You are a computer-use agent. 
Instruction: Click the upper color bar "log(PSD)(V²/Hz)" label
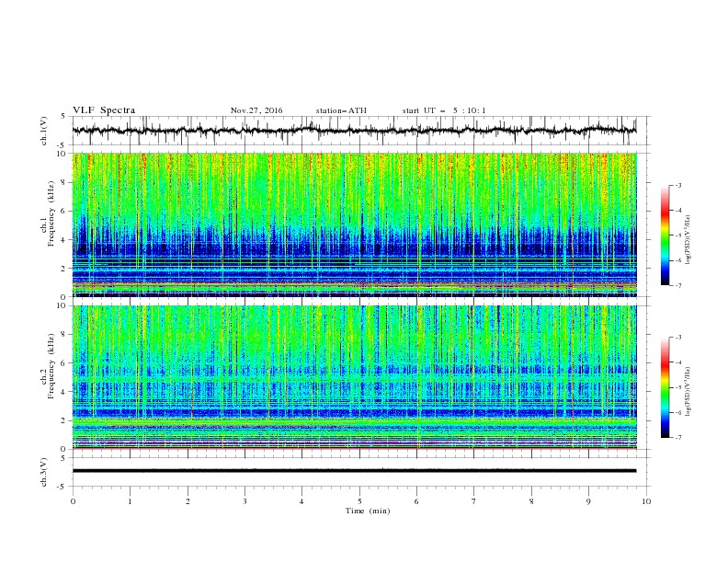pos(688,240)
